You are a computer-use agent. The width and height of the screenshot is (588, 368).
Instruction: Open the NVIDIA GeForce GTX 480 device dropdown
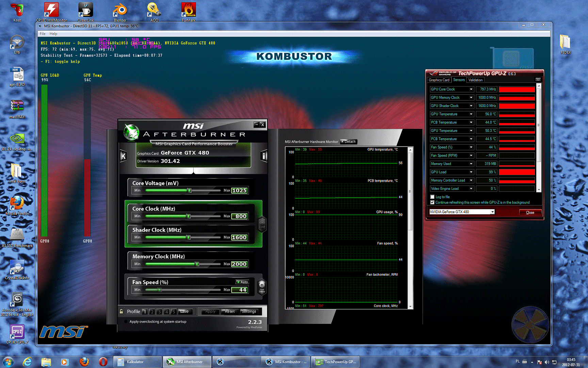coord(492,212)
